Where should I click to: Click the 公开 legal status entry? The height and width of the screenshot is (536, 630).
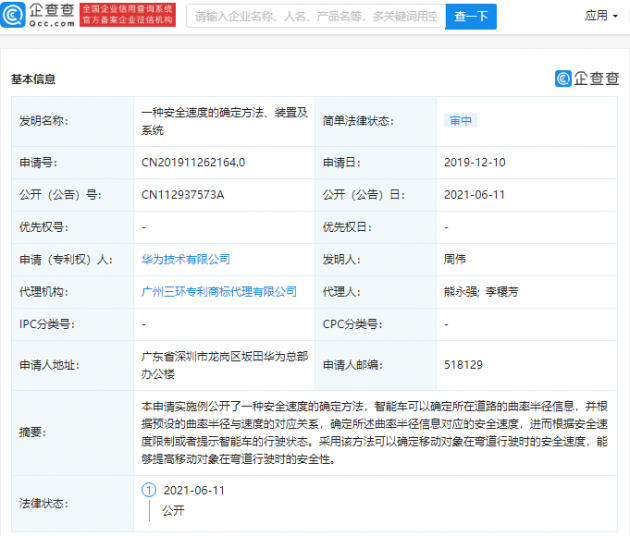[173, 511]
